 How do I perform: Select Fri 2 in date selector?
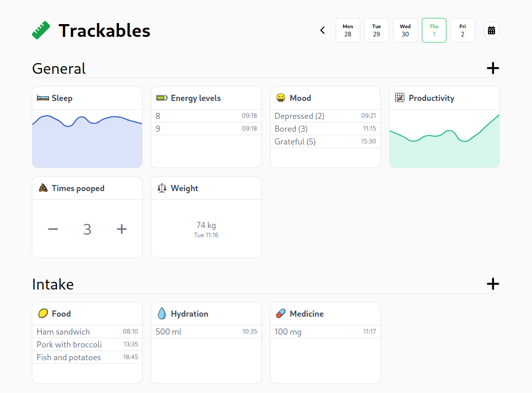pos(462,30)
